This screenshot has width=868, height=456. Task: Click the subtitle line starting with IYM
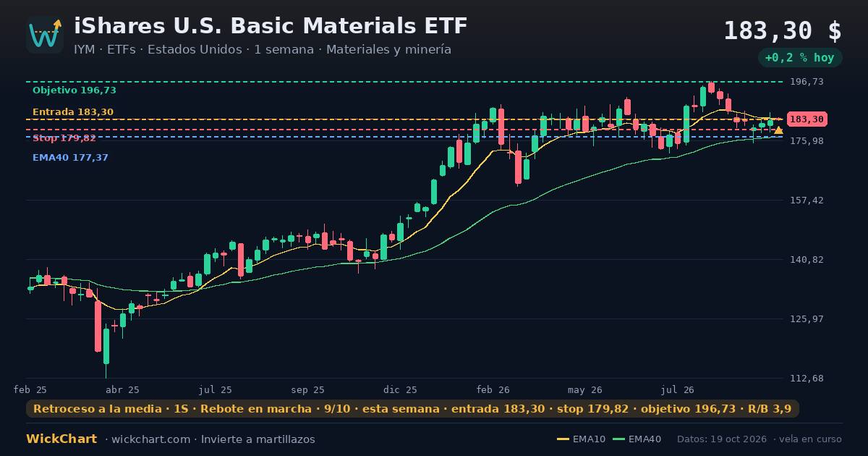tap(263, 50)
